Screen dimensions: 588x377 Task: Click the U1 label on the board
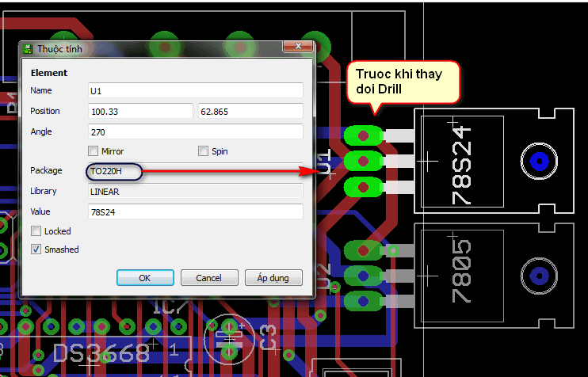pos(324,161)
